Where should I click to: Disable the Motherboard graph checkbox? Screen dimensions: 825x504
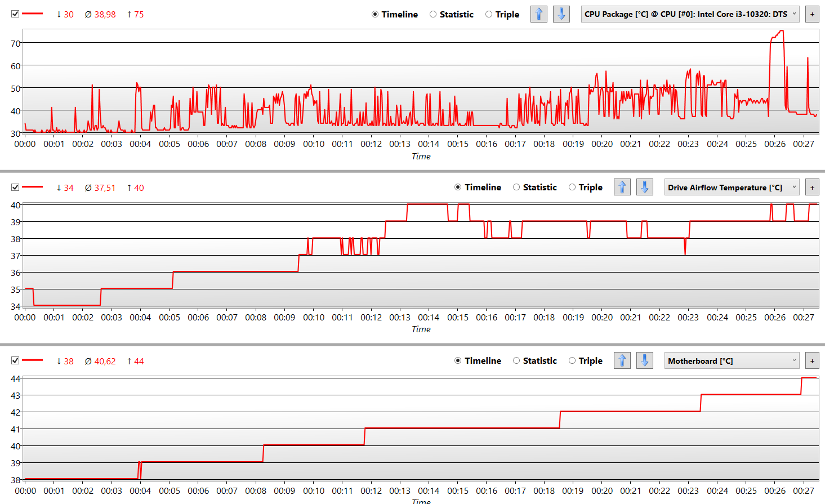pyautogui.click(x=15, y=361)
